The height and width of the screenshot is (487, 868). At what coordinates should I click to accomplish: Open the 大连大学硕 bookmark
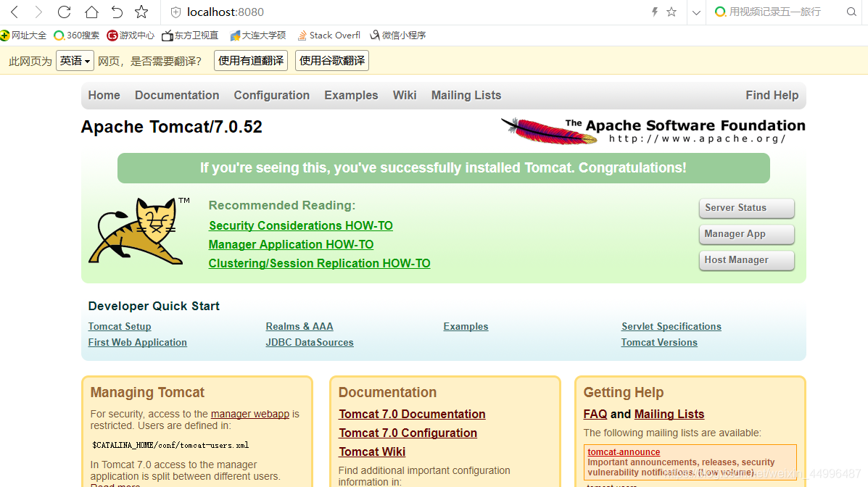tap(258, 36)
